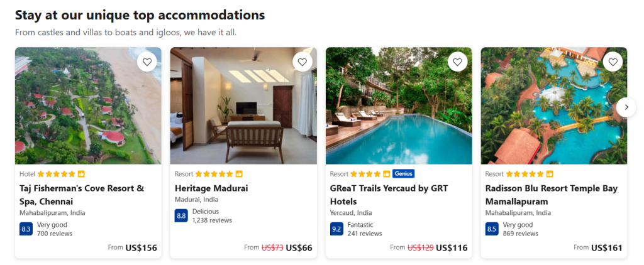The width and height of the screenshot is (644, 265).
Task: Click the 9.2 Fantastic score badge
Action: point(336,229)
